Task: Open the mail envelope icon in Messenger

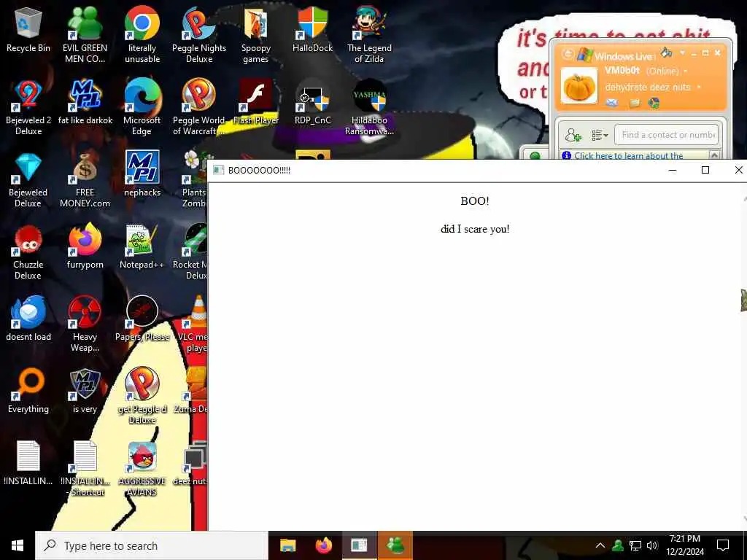Action: pos(612,102)
